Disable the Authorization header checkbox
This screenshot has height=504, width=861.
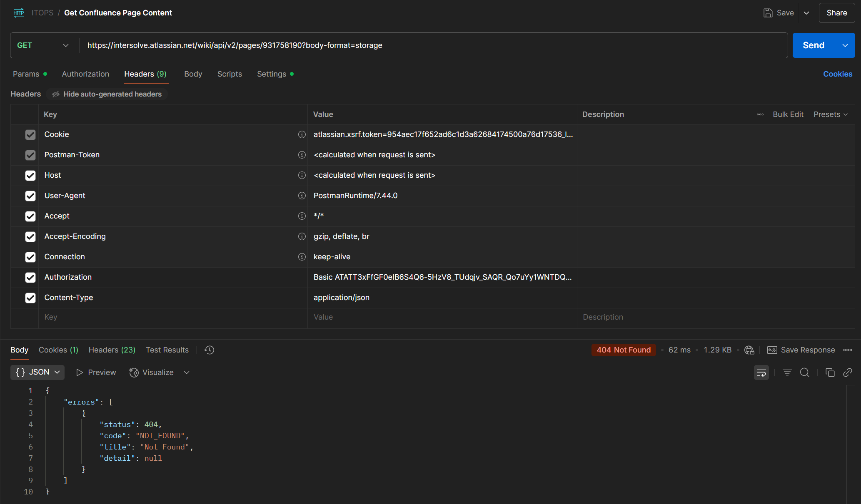30,277
